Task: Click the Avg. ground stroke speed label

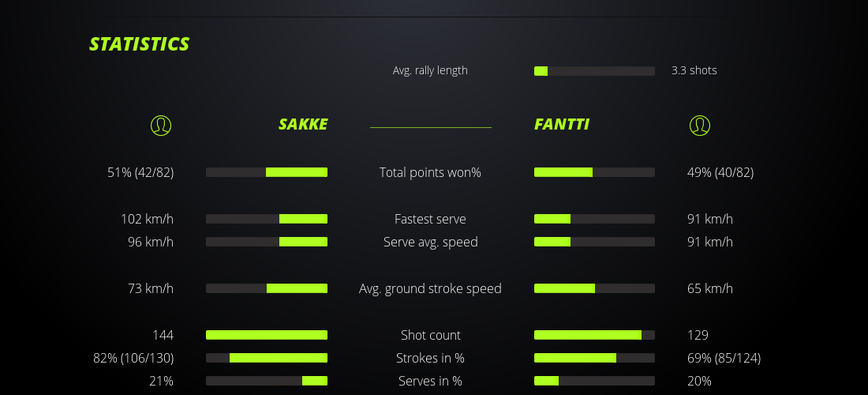Action: click(x=430, y=288)
